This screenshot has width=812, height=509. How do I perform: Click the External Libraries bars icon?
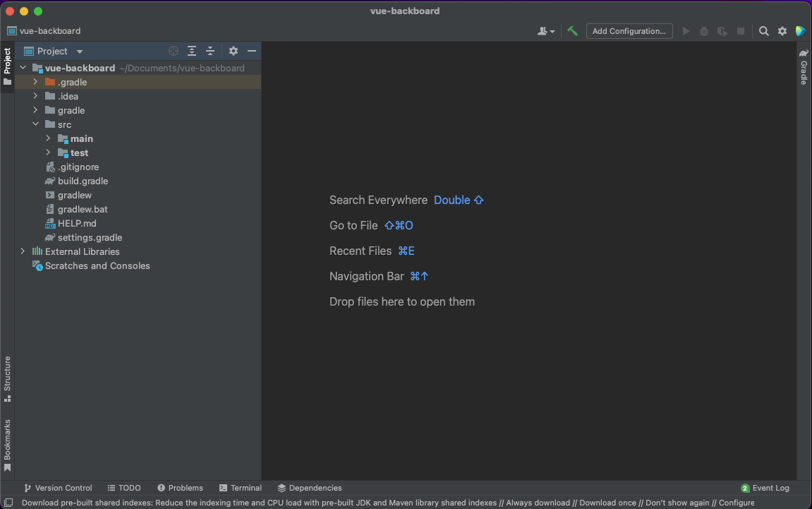click(x=37, y=251)
